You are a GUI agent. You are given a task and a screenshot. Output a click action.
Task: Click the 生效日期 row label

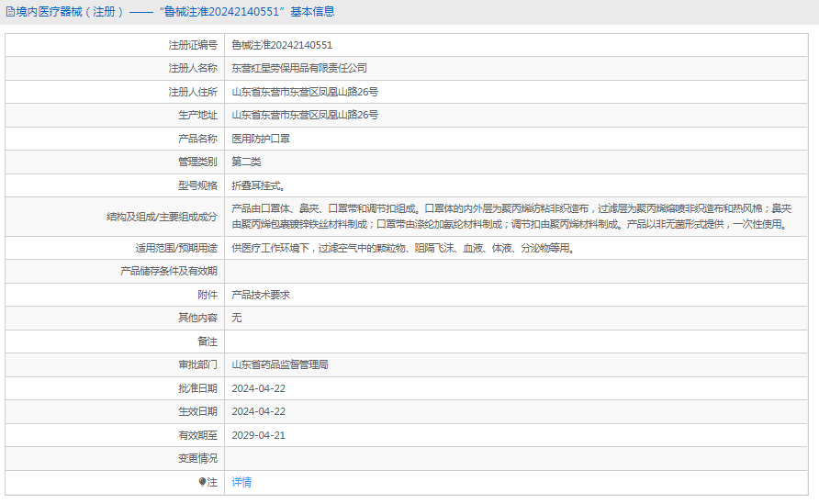click(x=197, y=411)
